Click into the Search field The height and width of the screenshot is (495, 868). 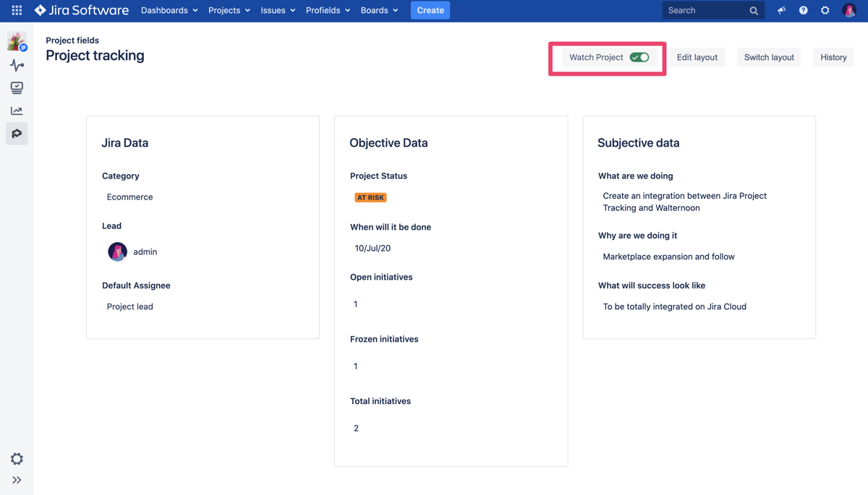pos(705,10)
